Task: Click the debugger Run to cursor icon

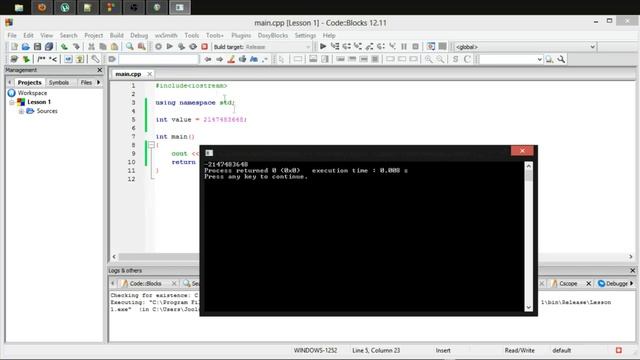Action: click(335, 47)
